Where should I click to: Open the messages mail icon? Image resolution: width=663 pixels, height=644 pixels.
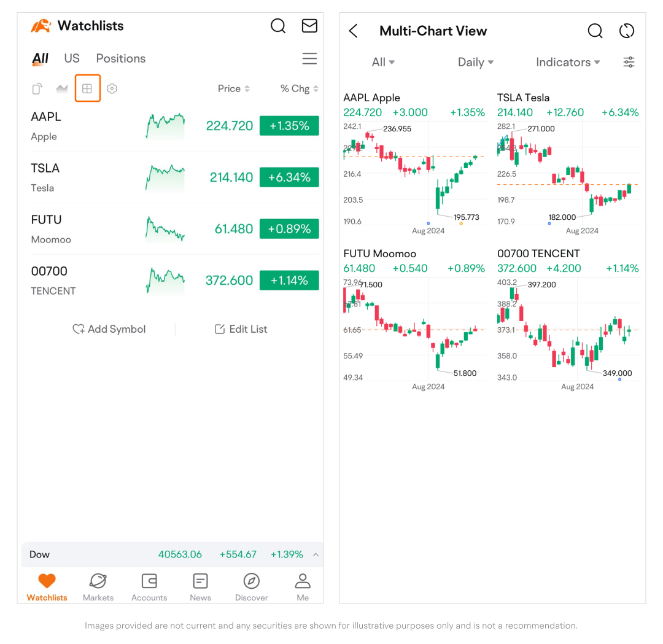point(309,26)
